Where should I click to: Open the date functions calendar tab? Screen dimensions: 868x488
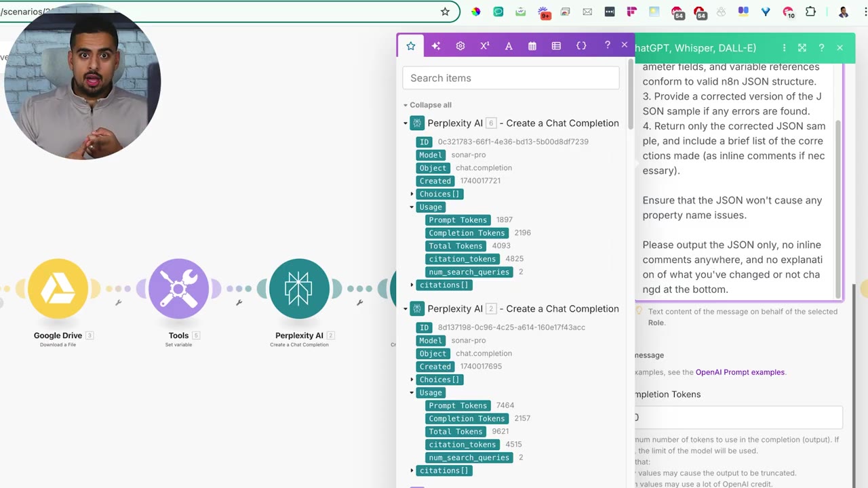tap(532, 46)
